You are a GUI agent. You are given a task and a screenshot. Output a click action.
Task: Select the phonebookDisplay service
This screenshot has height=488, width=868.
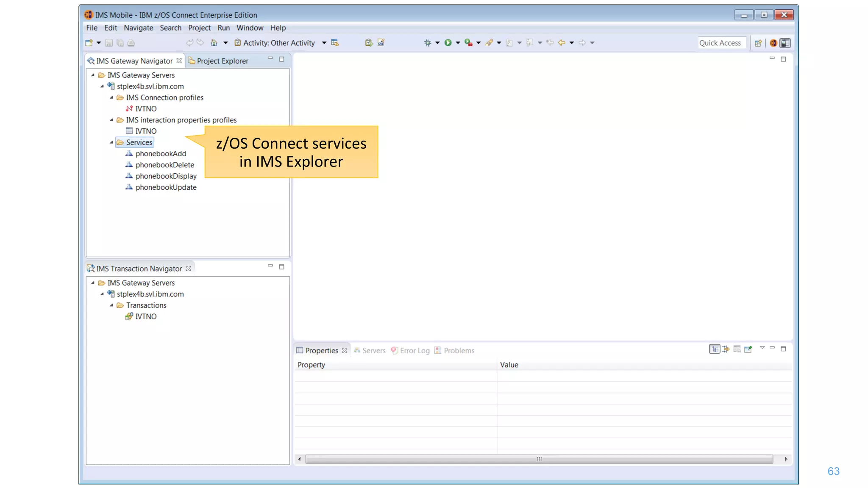coord(161,176)
